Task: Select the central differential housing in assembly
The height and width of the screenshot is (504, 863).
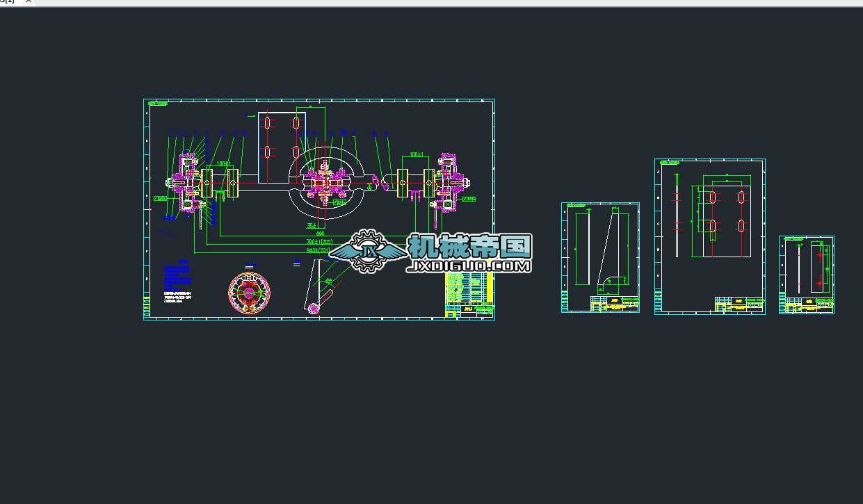Action: (327, 184)
